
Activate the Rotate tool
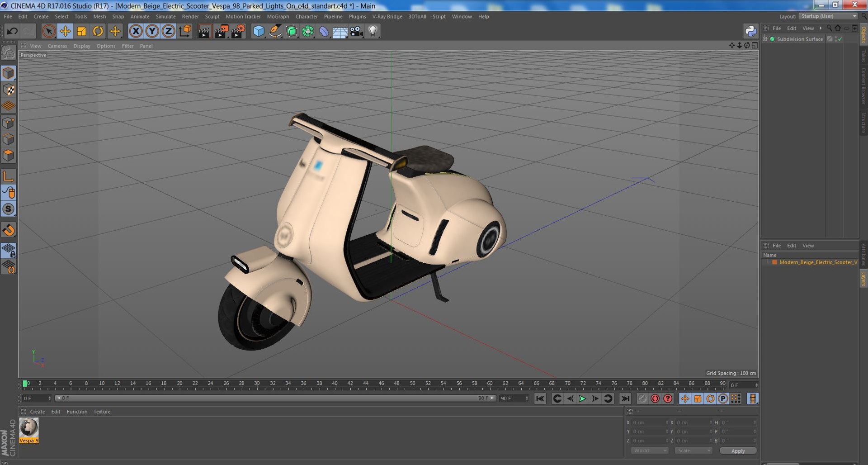98,31
